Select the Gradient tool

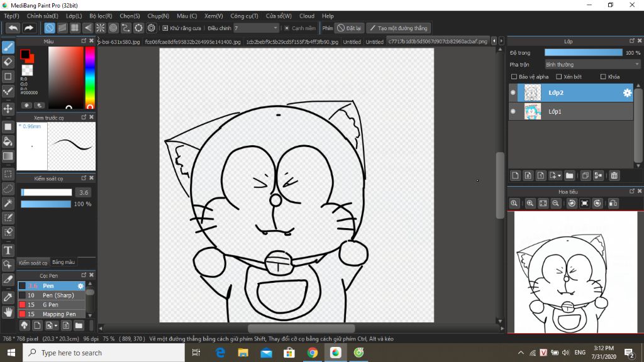8,156
